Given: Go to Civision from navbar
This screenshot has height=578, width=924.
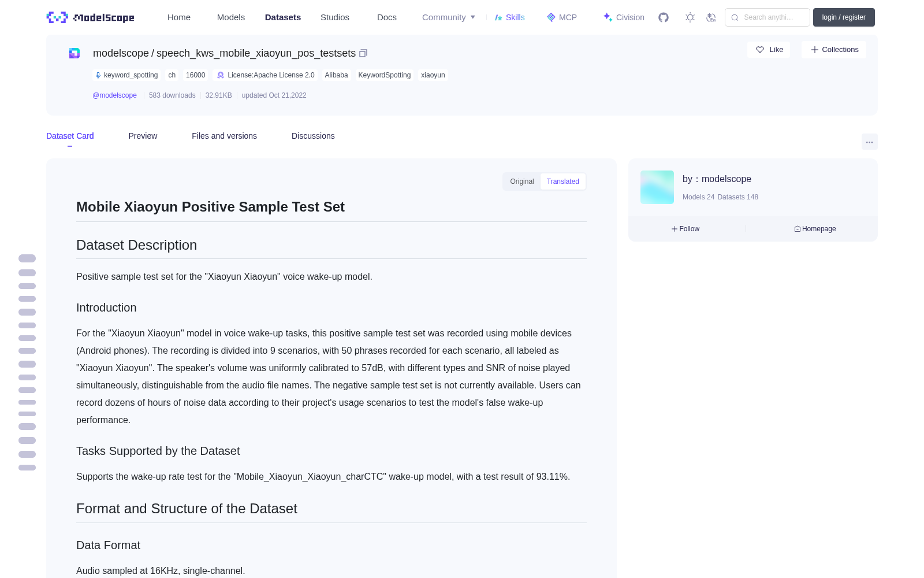Looking at the screenshot, I should (x=624, y=17).
